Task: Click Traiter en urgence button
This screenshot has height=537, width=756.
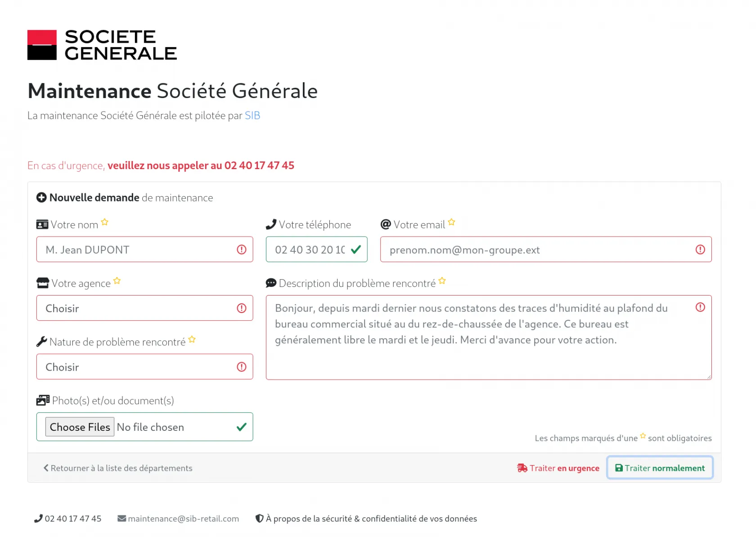Action: 558,468
